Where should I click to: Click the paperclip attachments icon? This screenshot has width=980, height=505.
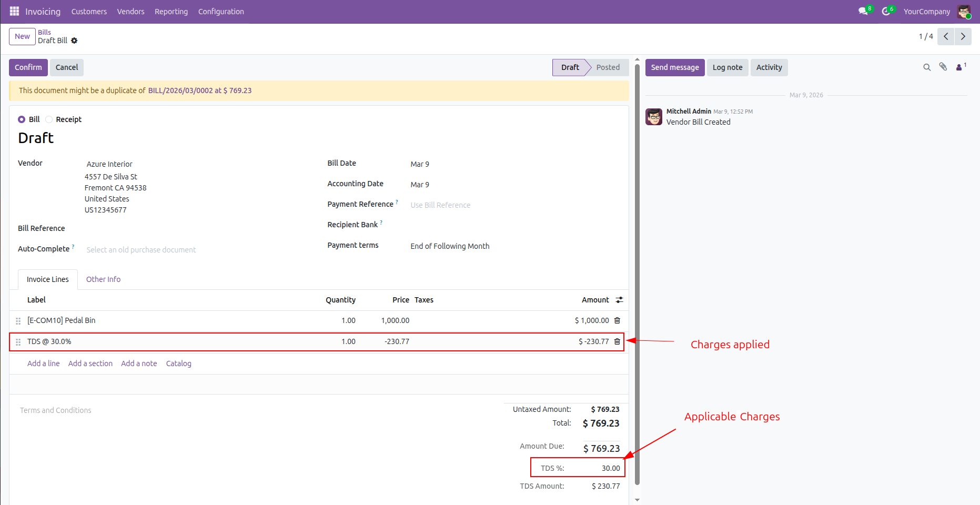point(943,67)
